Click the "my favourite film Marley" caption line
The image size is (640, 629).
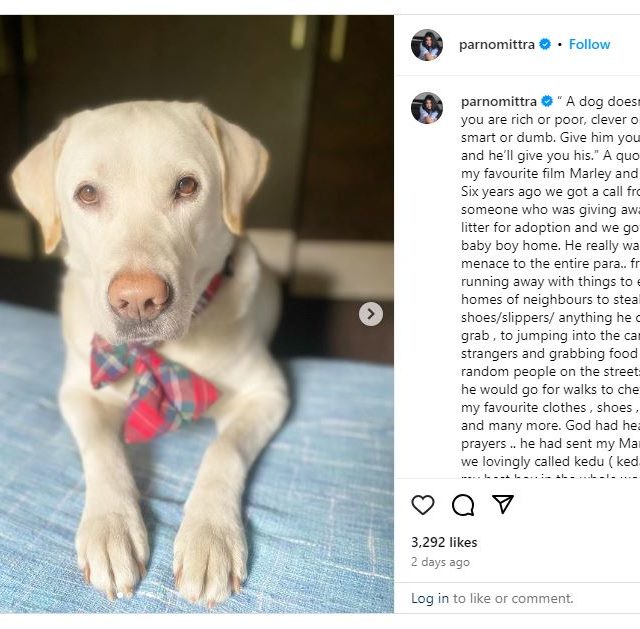click(550, 173)
